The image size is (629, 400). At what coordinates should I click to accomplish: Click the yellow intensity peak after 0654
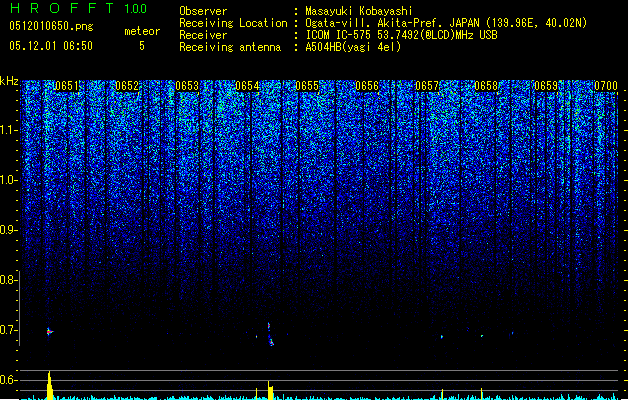(x=270, y=390)
